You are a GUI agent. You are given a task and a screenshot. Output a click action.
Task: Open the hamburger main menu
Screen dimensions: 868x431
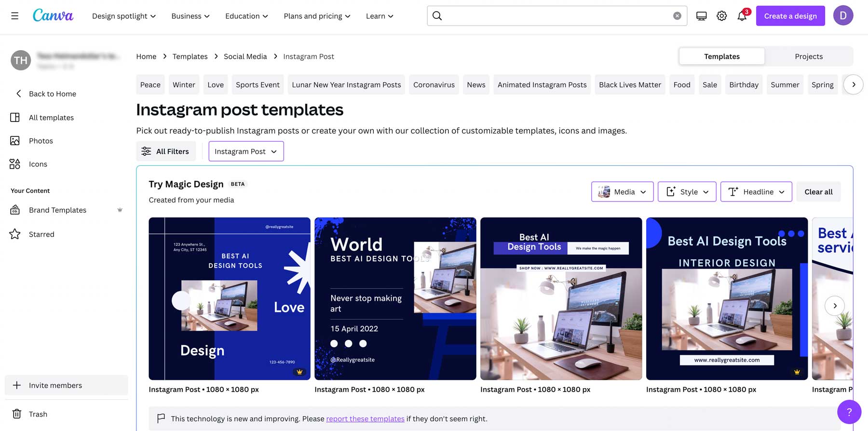(x=15, y=16)
